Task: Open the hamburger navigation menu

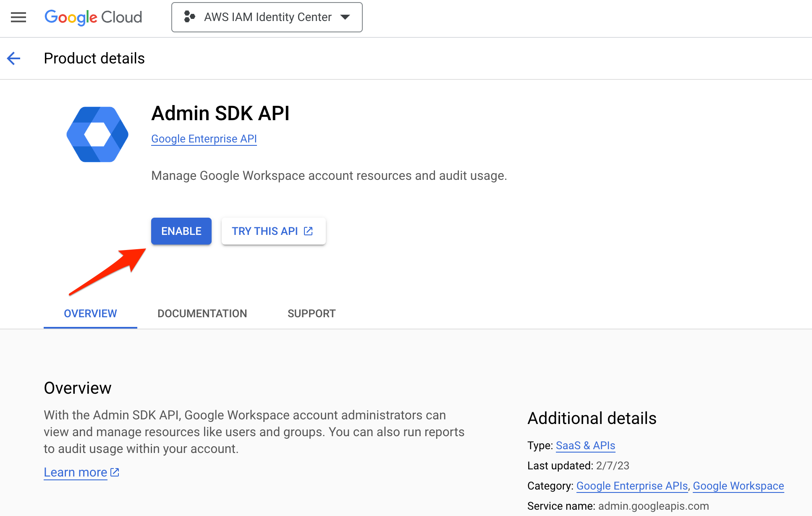Action: (x=18, y=17)
